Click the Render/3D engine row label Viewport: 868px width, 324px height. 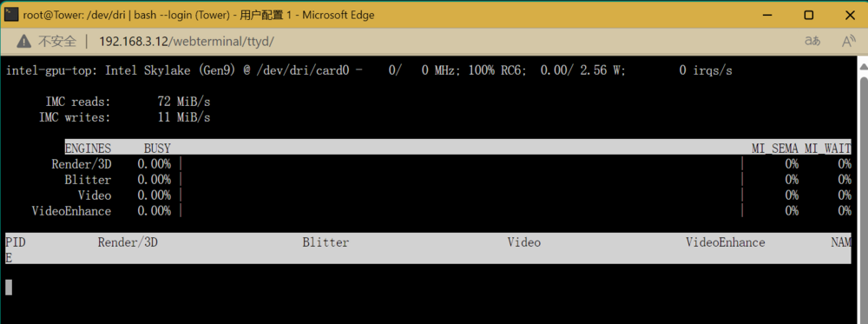point(82,164)
